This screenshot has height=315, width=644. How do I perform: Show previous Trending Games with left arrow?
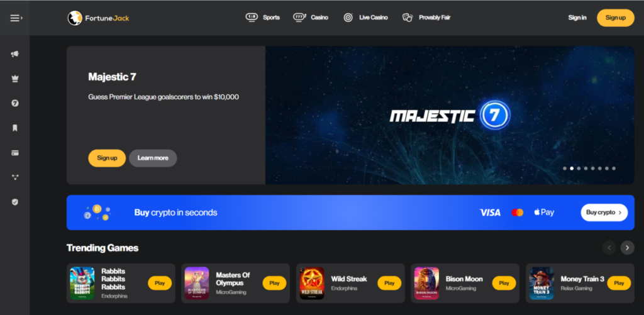click(609, 248)
